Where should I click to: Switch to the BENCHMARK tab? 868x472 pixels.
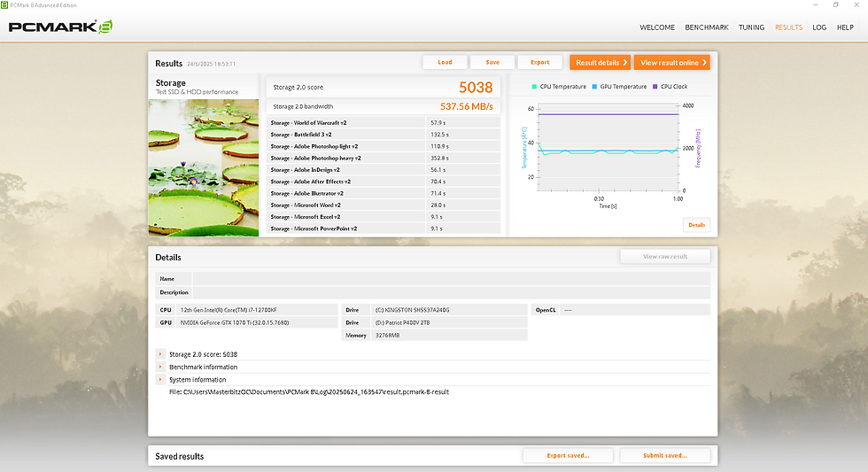click(707, 27)
